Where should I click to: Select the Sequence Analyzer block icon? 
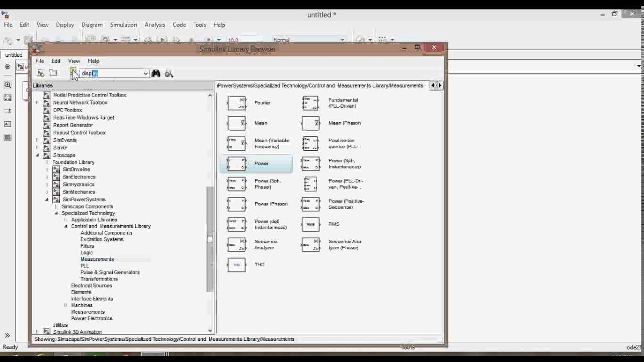(x=236, y=244)
